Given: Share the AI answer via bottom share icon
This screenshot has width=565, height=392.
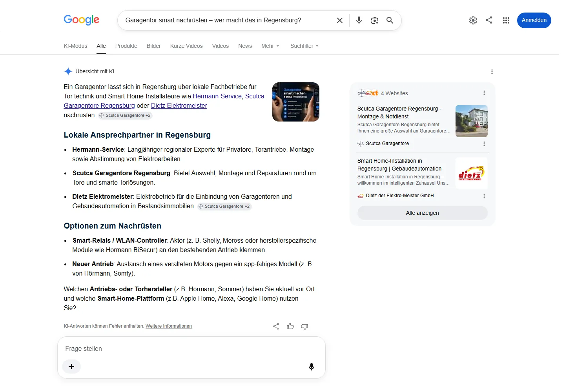Looking at the screenshot, I should tap(276, 326).
